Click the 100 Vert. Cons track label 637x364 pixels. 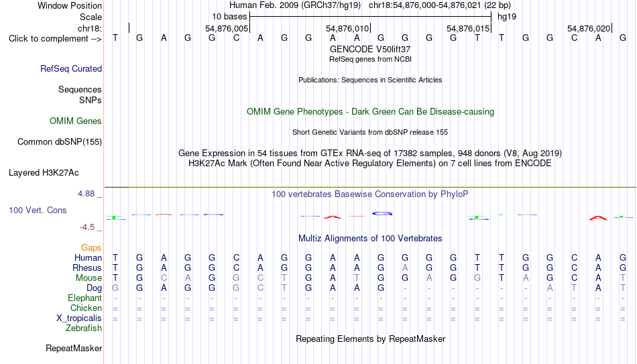coord(38,210)
